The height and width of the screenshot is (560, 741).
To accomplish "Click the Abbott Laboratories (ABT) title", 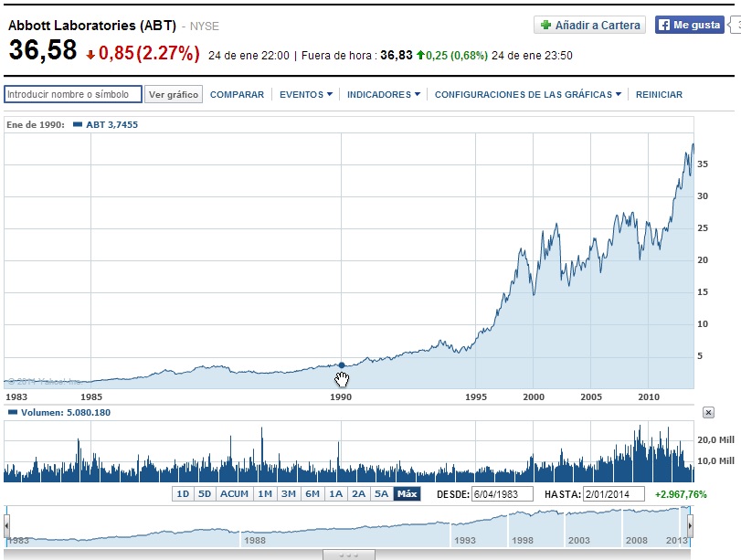I will click(x=92, y=25).
